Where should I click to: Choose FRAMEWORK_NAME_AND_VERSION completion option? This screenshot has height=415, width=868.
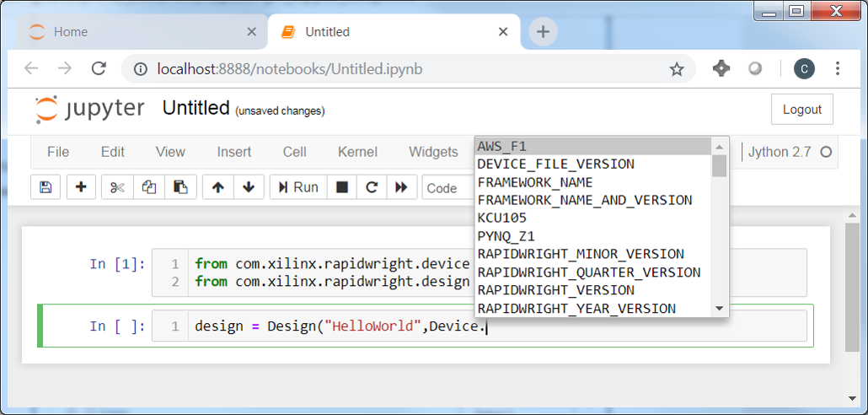pos(593,200)
